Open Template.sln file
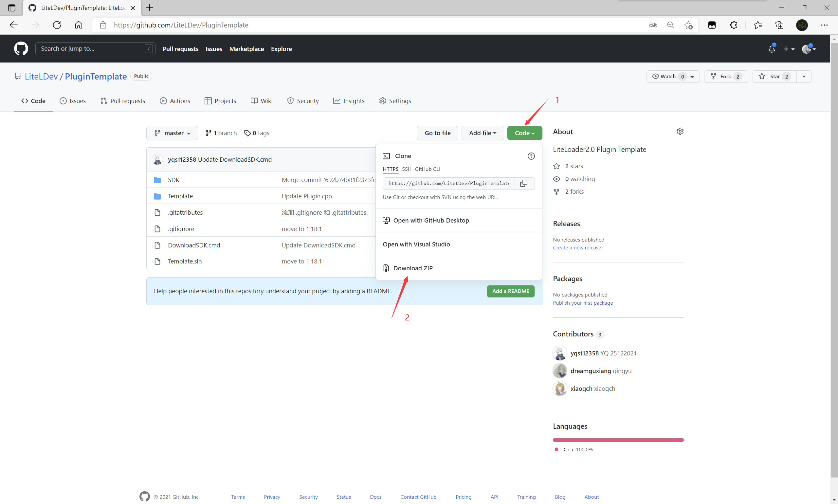 (x=185, y=261)
